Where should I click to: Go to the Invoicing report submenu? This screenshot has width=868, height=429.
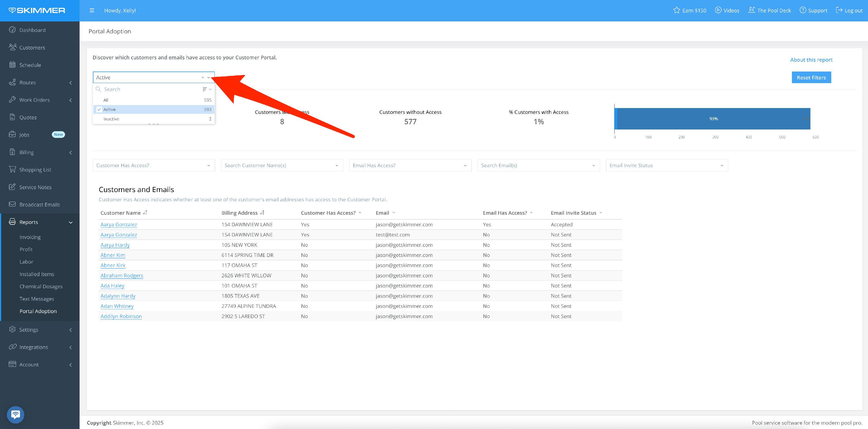click(30, 237)
